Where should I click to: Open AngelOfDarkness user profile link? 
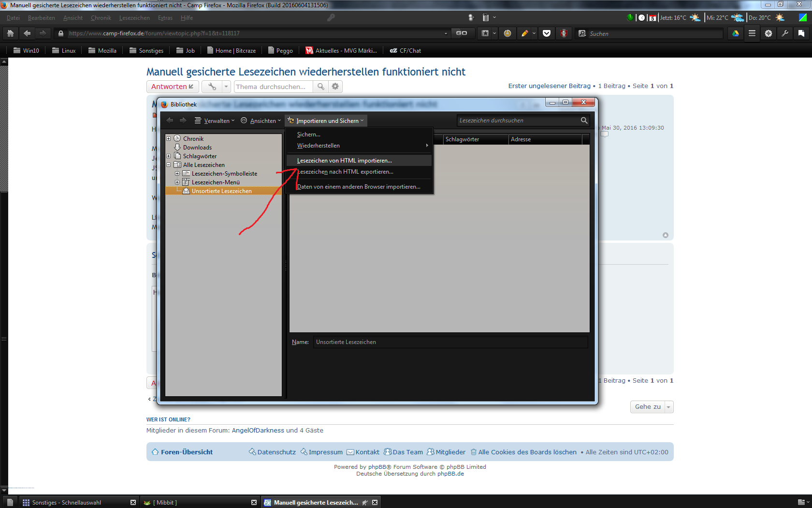(258, 430)
